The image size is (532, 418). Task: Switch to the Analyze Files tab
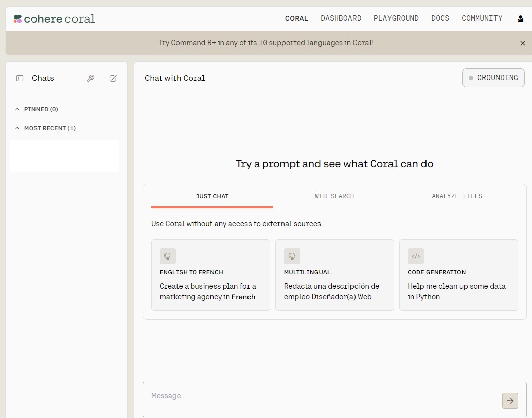pyautogui.click(x=456, y=196)
